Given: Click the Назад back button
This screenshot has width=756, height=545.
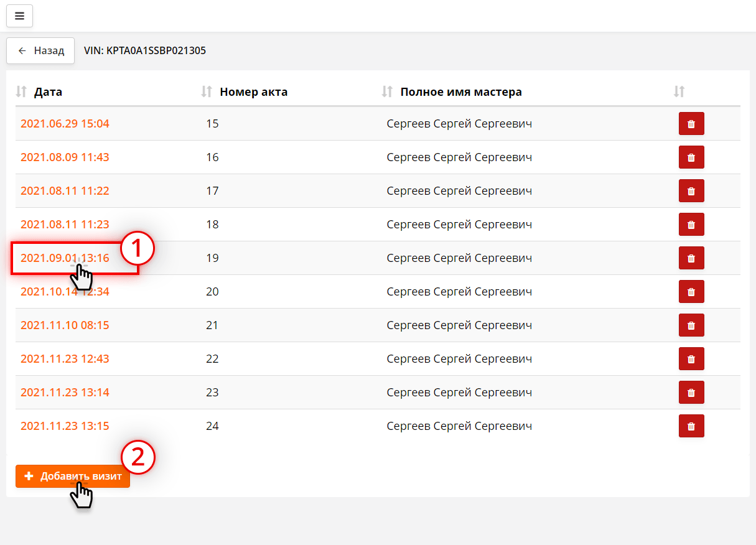Looking at the screenshot, I should pyautogui.click(x=40, y=51).
